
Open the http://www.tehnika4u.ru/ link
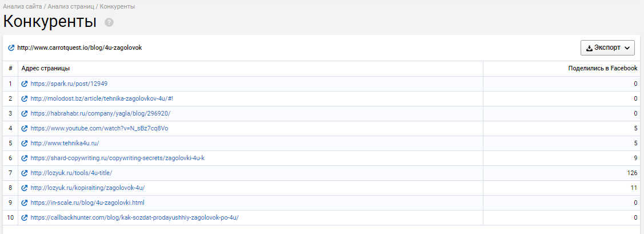(65, 143)
